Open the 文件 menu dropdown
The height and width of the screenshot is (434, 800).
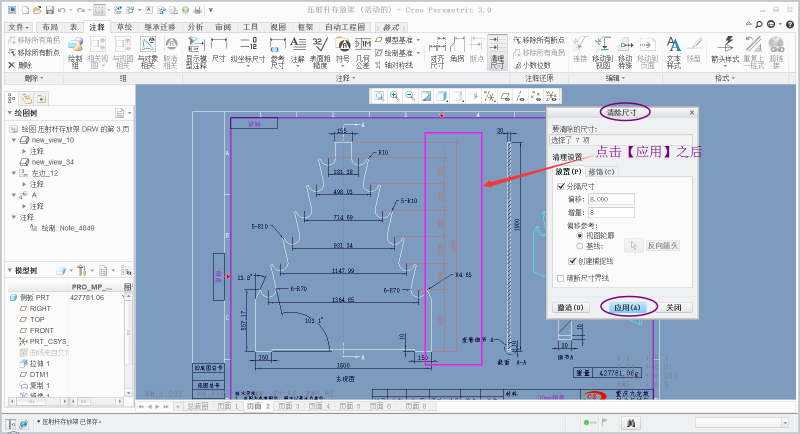[18, 27]
